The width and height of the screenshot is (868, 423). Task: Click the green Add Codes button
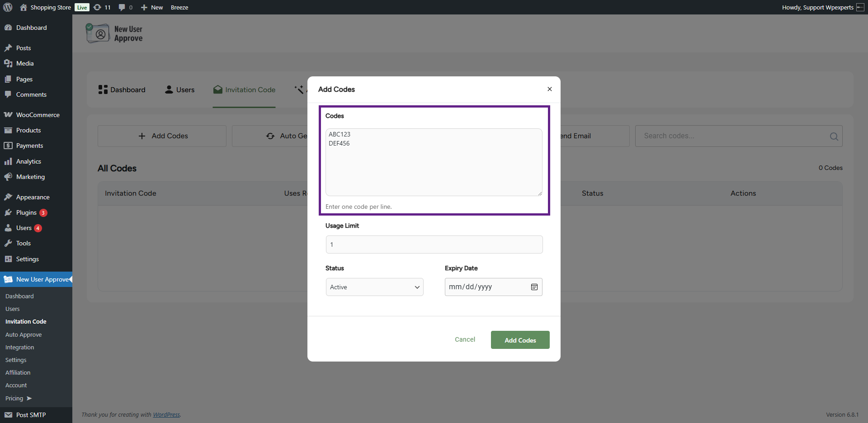click(x=520, y=340)
